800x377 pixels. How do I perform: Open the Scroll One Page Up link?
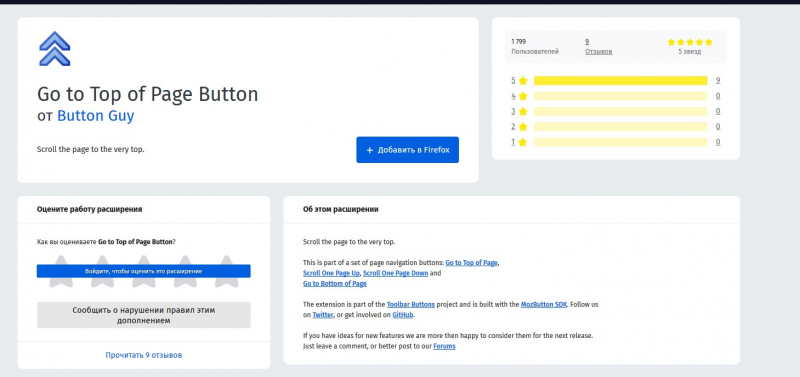pyautogui.click(x=331, y=273)
